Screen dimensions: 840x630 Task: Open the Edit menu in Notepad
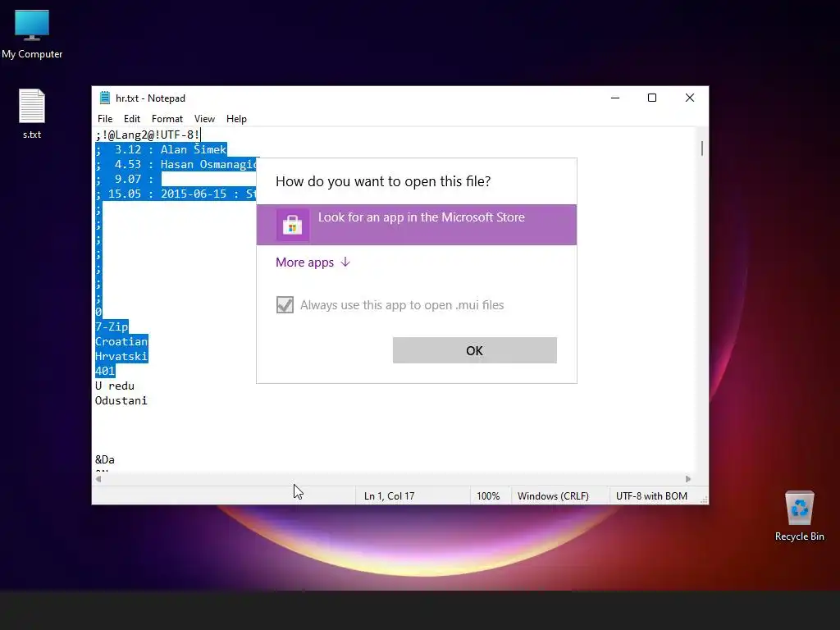(x=132, y=119)
